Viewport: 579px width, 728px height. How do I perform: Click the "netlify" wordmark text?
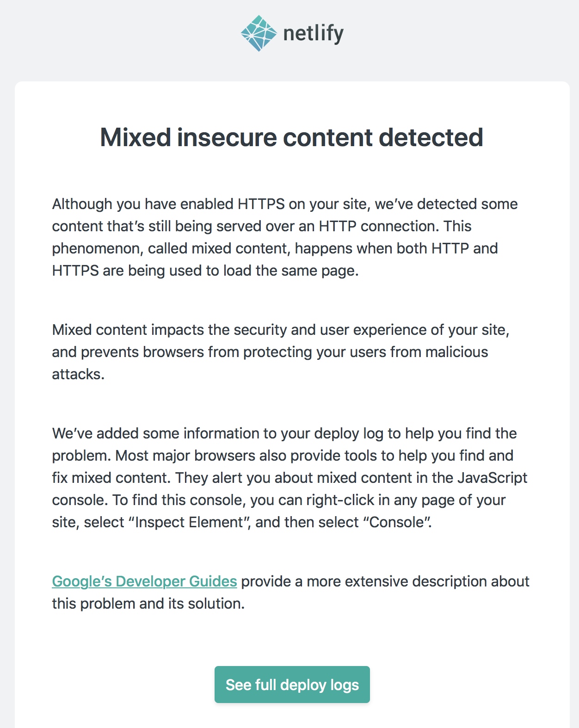(313, 33)
